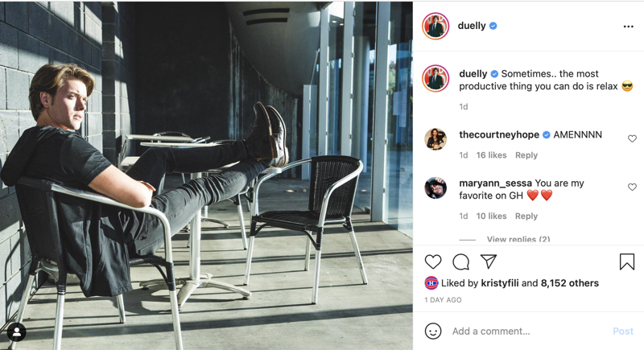
Task: Like maryann_sessa's comment heart
Action: [632, 187]
